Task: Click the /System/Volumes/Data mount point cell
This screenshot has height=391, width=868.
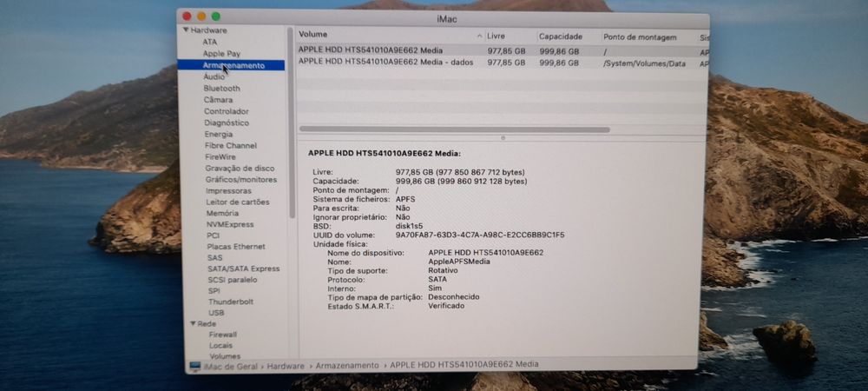Action: point(644,63)
